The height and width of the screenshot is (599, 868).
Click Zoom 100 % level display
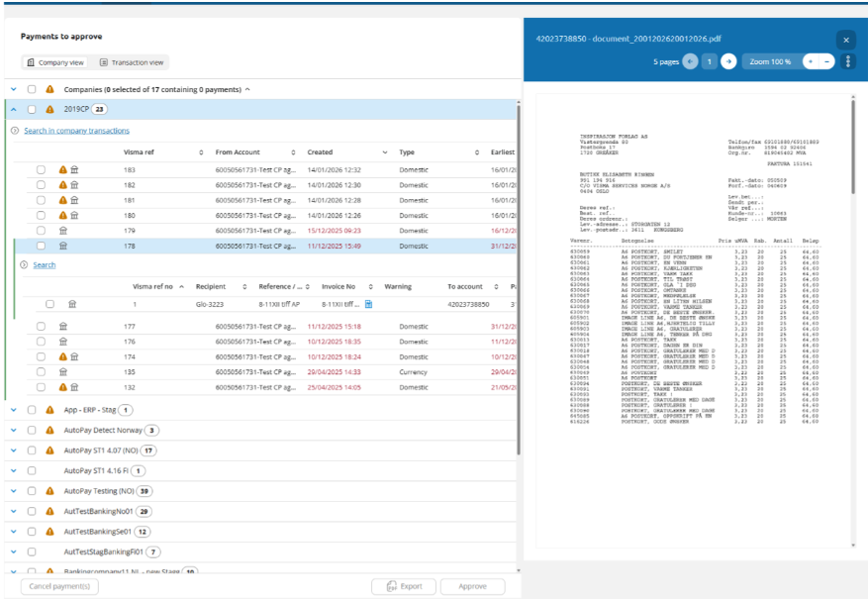771,61
